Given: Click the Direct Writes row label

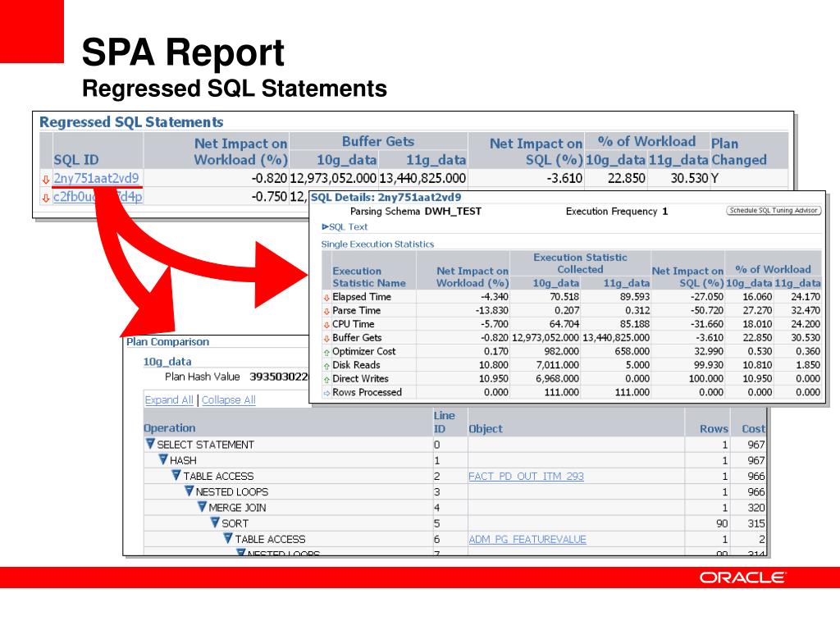Looking at the screenshot, I should coord(360,379).
